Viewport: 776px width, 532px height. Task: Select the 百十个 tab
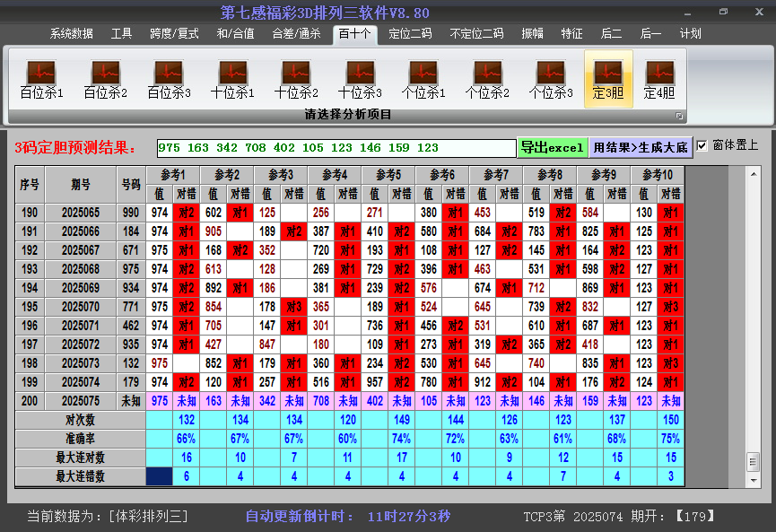355,34
